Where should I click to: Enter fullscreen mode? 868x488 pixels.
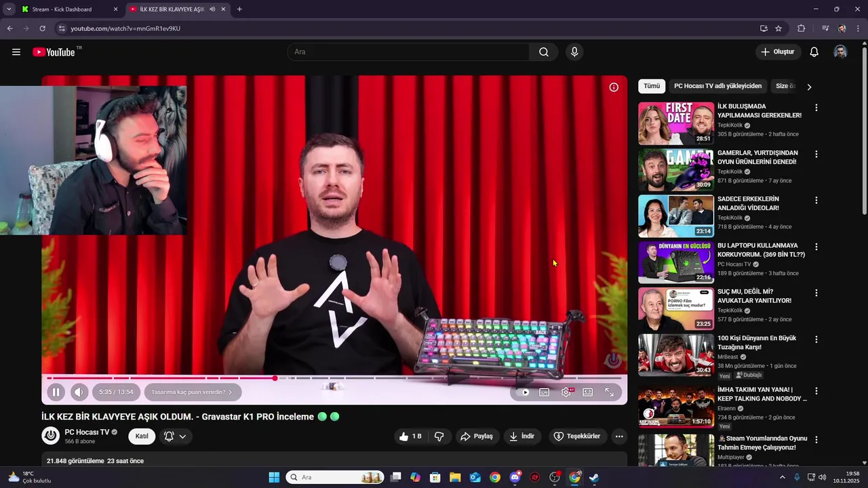(x=610, y=392)
